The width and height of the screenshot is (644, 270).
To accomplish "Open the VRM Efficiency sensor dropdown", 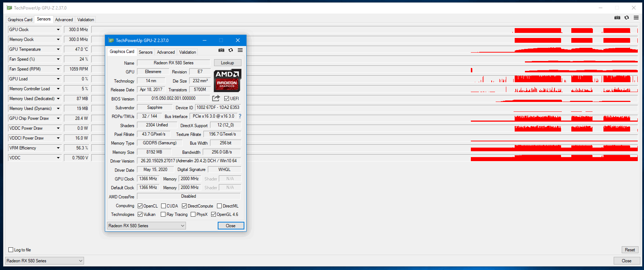I will (58, 148).
